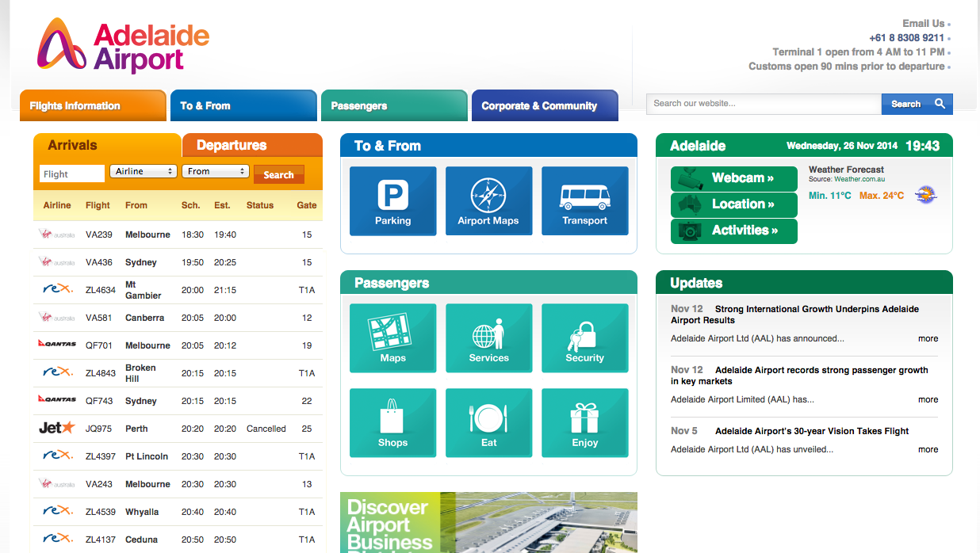Viewport: 980px width, 553px height.
Task: Click inside the Flight number field
Action: click(72, 174)
